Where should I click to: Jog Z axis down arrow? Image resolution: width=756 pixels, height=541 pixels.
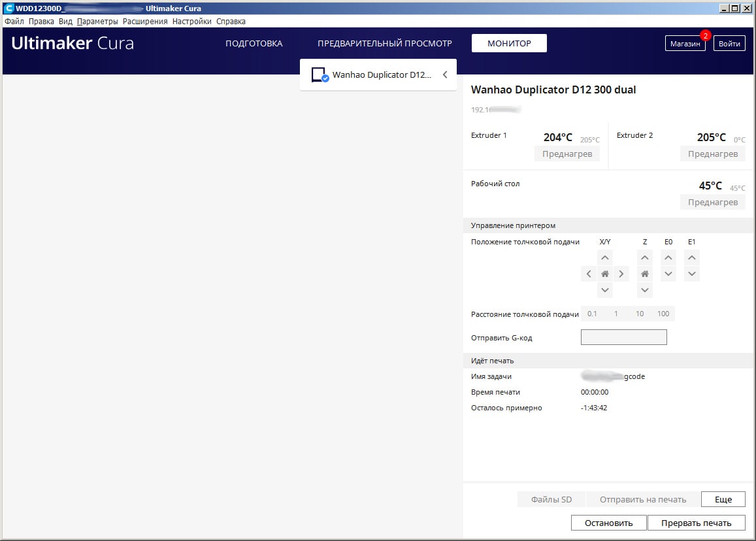(x=645, y=290)
